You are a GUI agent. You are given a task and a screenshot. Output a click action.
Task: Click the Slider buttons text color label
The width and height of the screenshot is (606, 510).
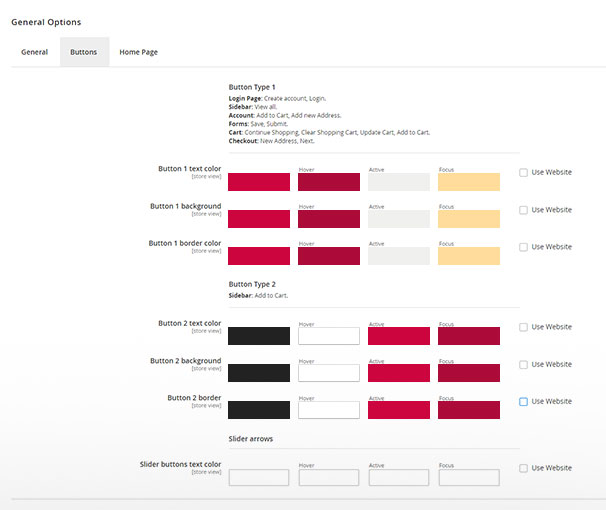coord(180,464)
